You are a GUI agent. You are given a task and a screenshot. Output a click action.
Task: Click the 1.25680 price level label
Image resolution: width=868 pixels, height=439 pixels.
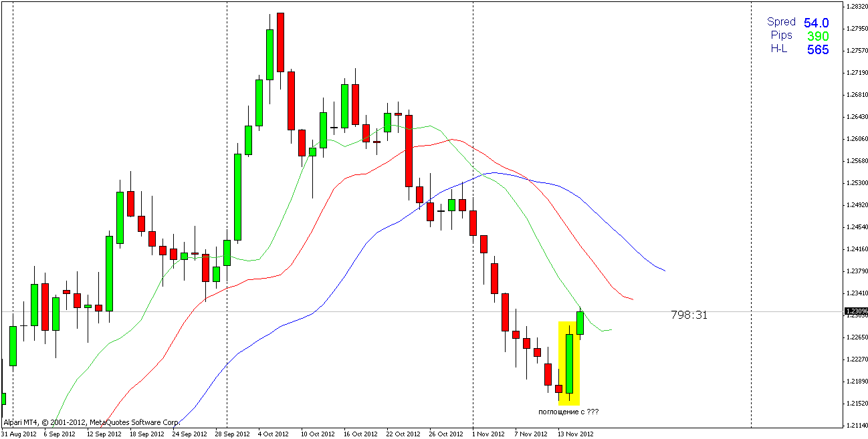tap(857, 160)
